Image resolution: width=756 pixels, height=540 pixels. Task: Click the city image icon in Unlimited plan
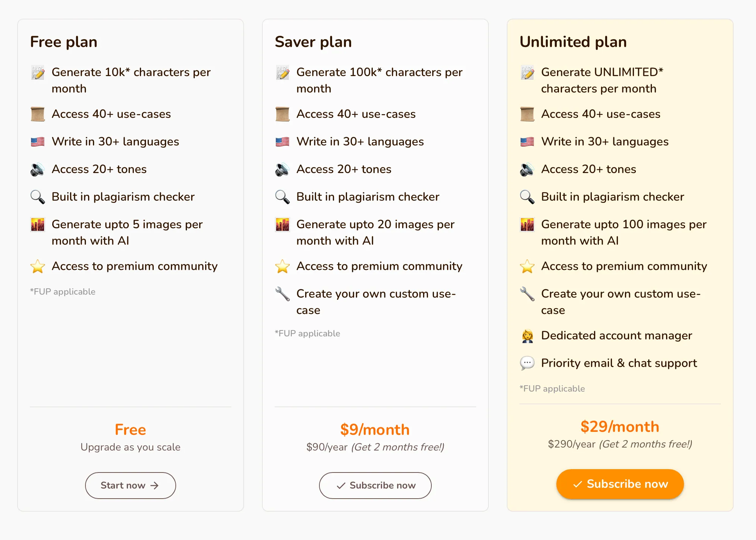pos(527,225)
